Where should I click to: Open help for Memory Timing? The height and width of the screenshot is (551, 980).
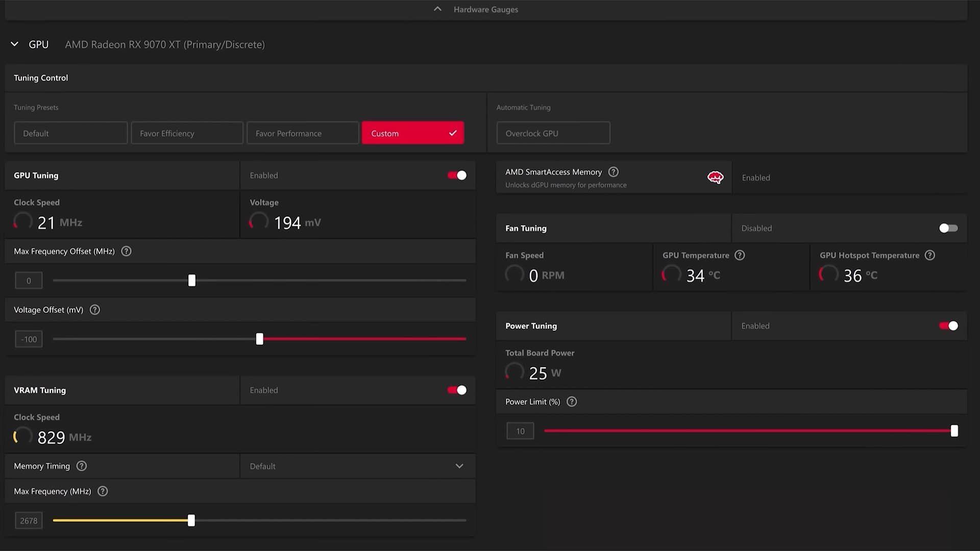click(82, 466)
